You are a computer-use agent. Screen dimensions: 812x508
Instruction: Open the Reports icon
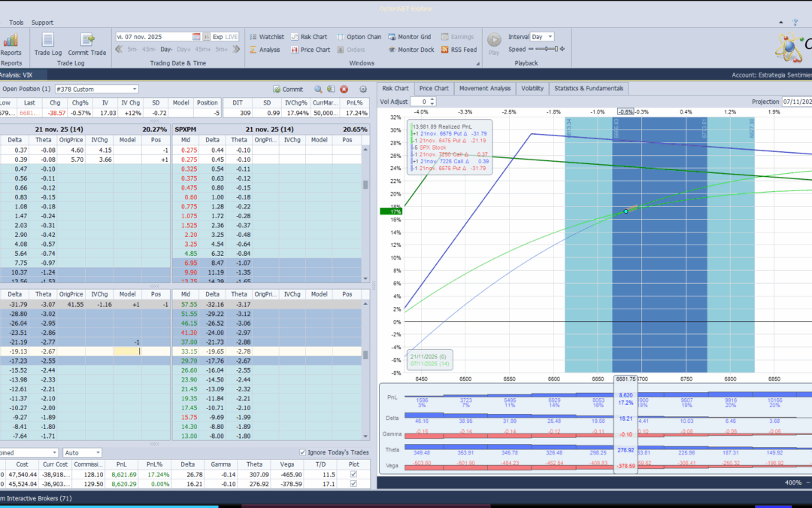point(11,44)
